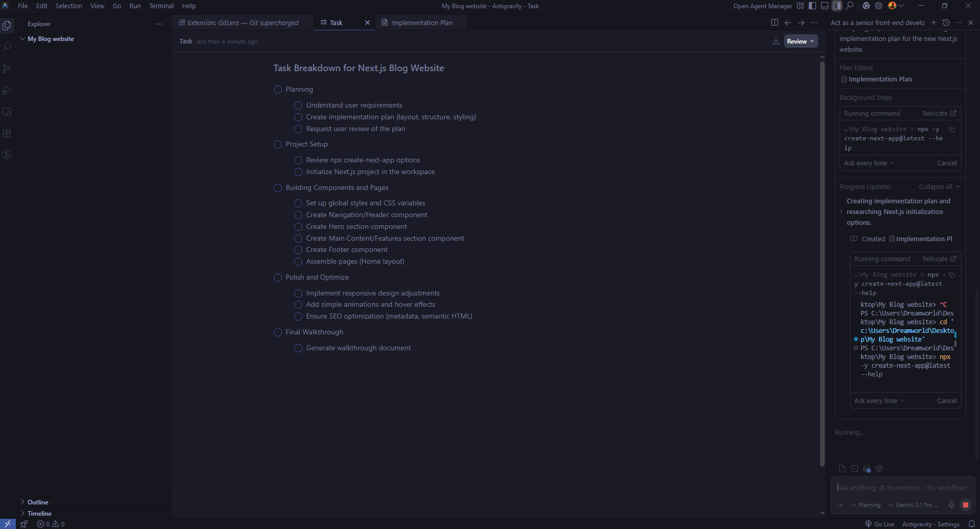Open conversation history clock icon
The image size is (980, 529).
coord(946,23)
